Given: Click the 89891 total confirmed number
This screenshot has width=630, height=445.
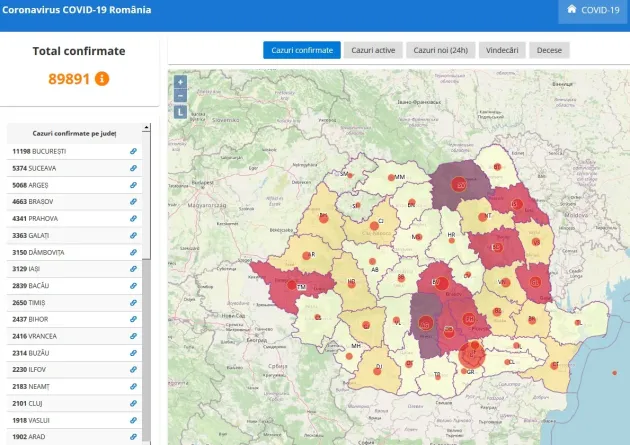Looking at the screenshot, I should (x=69, y=79).
